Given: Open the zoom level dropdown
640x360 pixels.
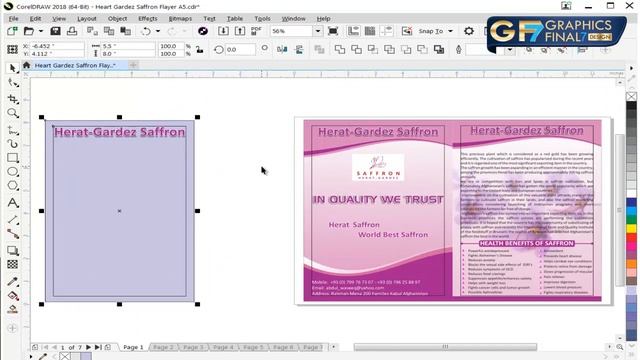Looking at the screenshot, I should 318,31.
